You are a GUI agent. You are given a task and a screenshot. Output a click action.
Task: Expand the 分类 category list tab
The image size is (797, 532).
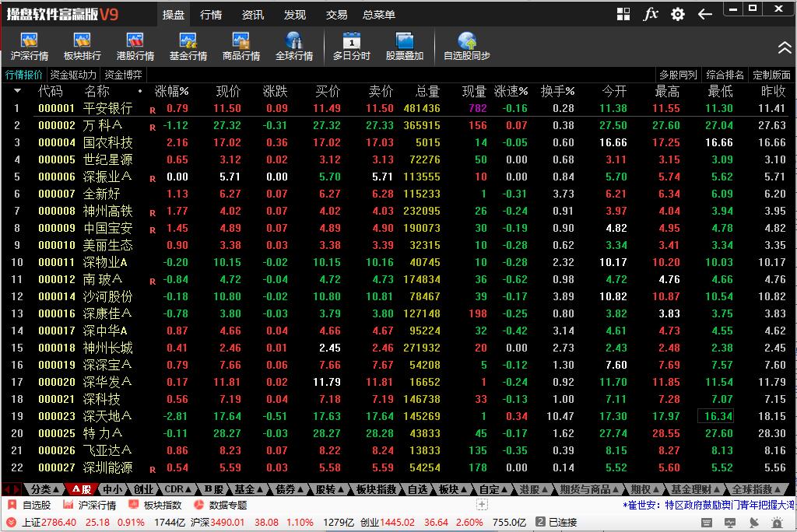[44, 489]
